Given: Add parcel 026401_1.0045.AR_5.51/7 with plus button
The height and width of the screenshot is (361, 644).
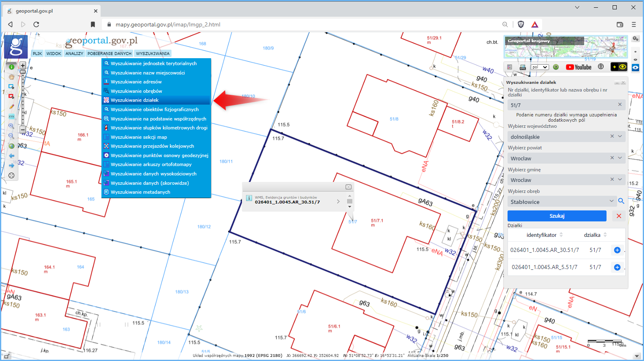Looking at the screenshot, I should tap(617, 267).
